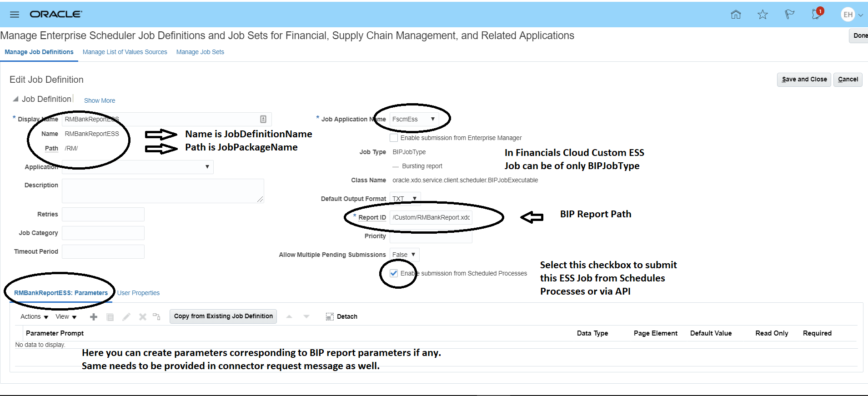The width and height of the screenshot is (868, 396).
Task: Click the No data to display message
Action: (40, 345)
